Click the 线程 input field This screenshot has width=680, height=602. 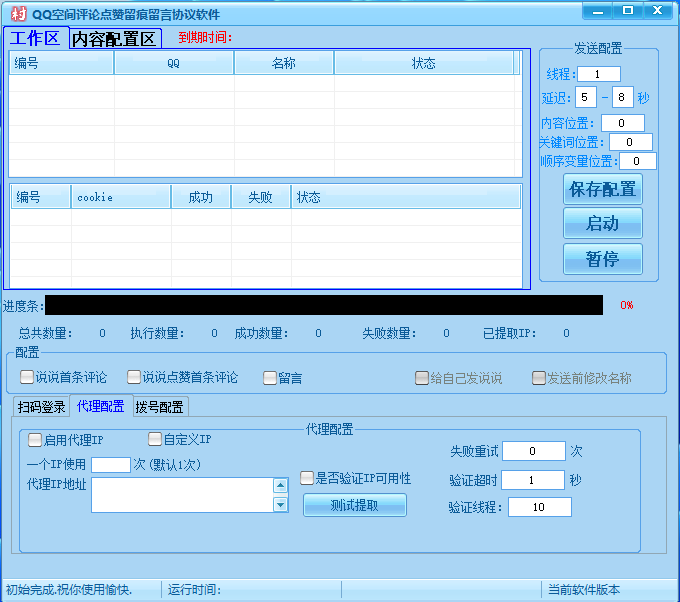point(598,74)
